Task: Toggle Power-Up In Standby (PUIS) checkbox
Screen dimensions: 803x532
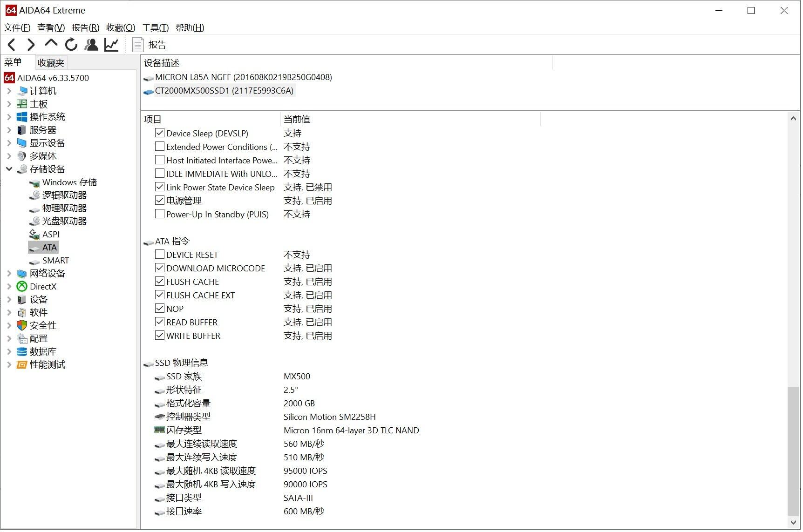Action: coord(160,214)
